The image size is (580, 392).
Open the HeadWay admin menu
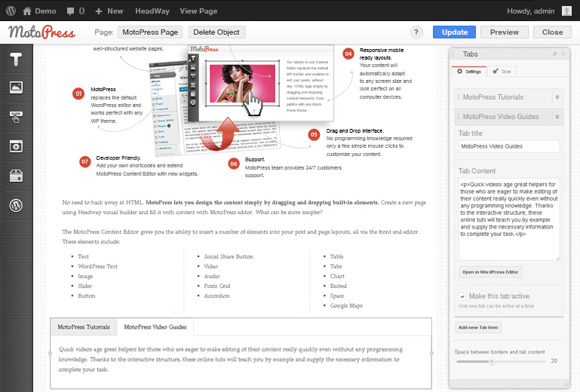tap(152, 11)
